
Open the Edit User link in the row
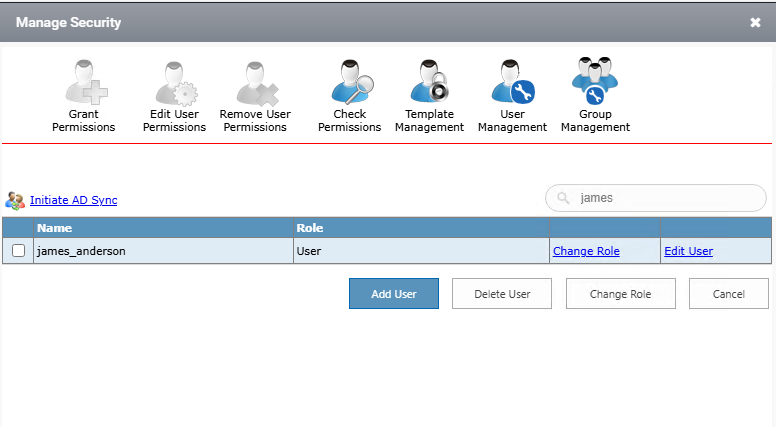point(688,251)
